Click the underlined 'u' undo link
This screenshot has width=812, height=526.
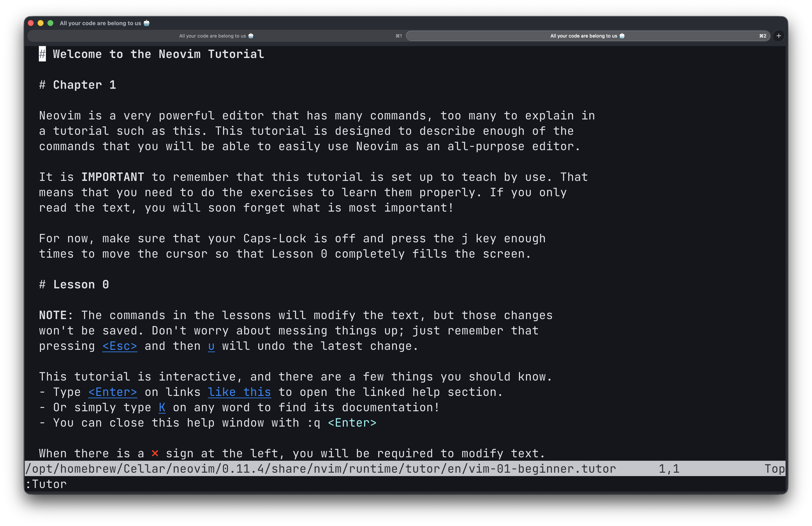coord(211,346)
